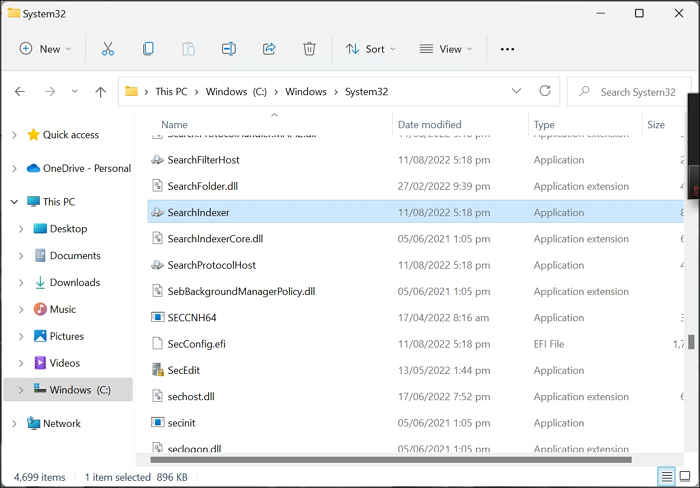This screenshot has height=488, width=700.
Task: Open the Sort dropdown menu
Action: [371, 49]
